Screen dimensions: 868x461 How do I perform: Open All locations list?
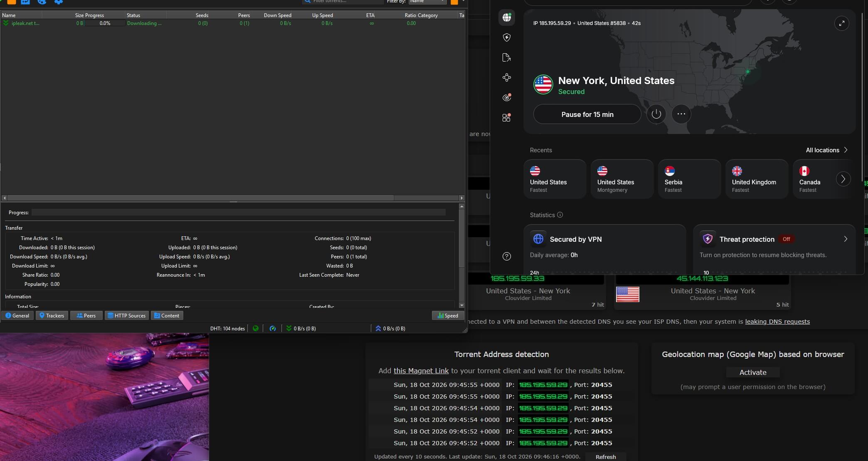826,150
